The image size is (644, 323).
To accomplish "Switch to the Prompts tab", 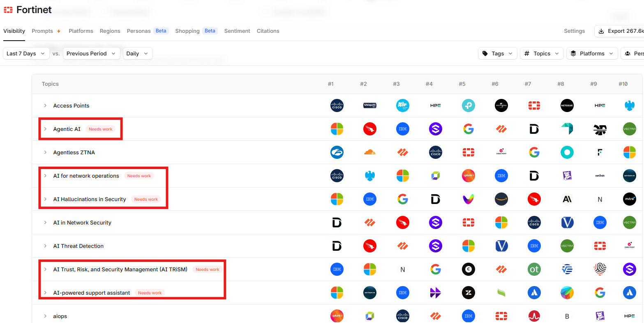I will [46, 31].
